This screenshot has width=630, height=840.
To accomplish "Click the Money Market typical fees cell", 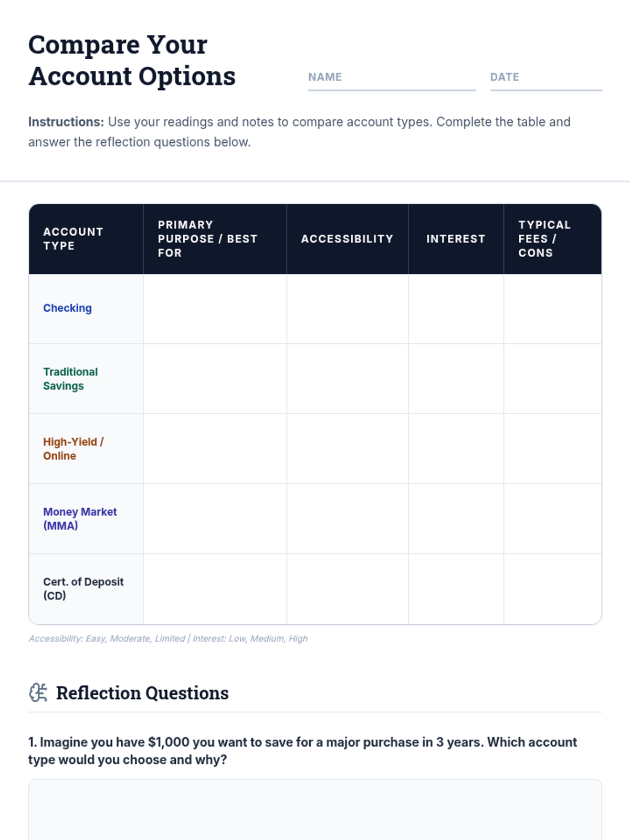I will point(552,519).
